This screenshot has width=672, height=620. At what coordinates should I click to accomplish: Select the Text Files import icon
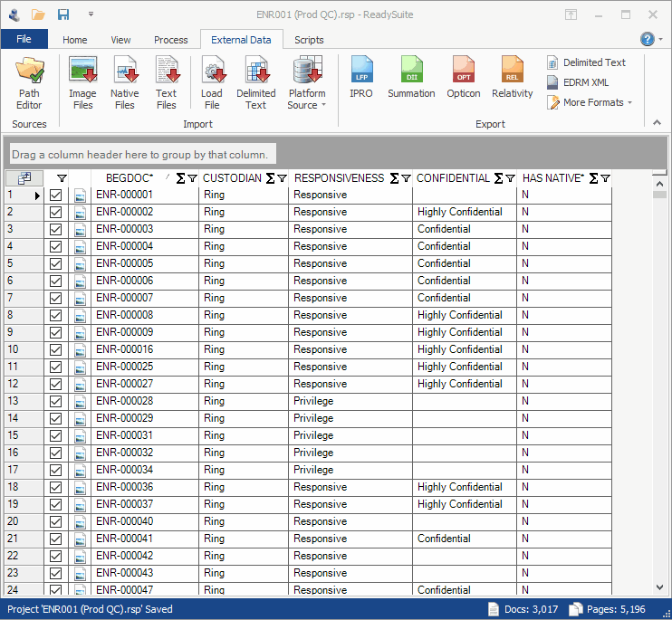(x=167, y=81)
